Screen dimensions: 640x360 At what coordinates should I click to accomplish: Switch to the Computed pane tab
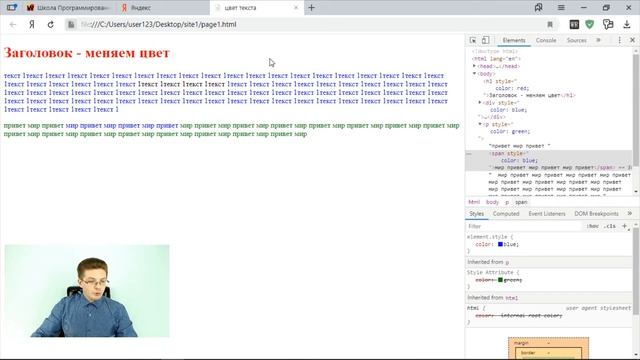point(506,213)
